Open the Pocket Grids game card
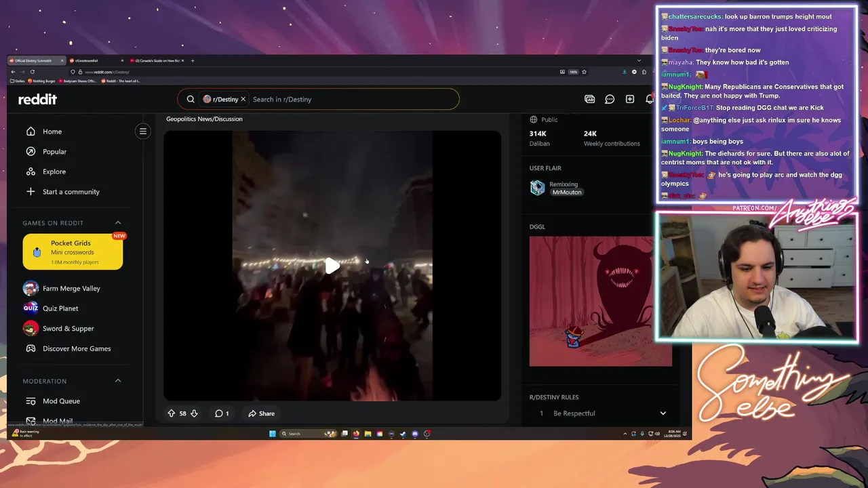Image resolution: width=868 pixels, height=488 pixels. [x=73, y=252]
